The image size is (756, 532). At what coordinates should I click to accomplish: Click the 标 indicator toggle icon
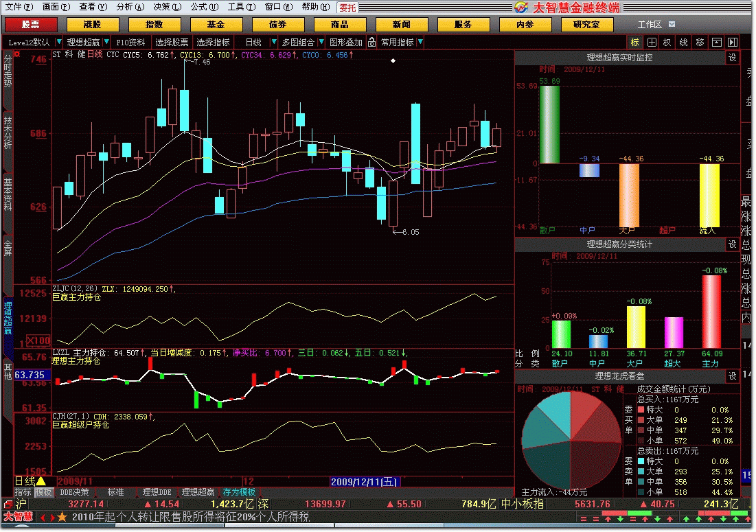click(x=635, y=43)
